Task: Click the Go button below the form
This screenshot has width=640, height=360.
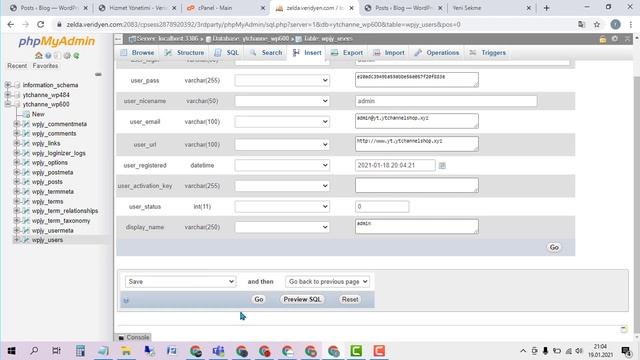Action: tap(259, 299)
